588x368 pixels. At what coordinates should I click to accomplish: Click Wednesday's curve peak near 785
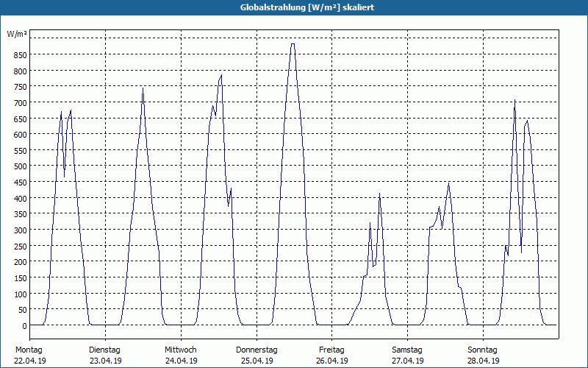221,76
